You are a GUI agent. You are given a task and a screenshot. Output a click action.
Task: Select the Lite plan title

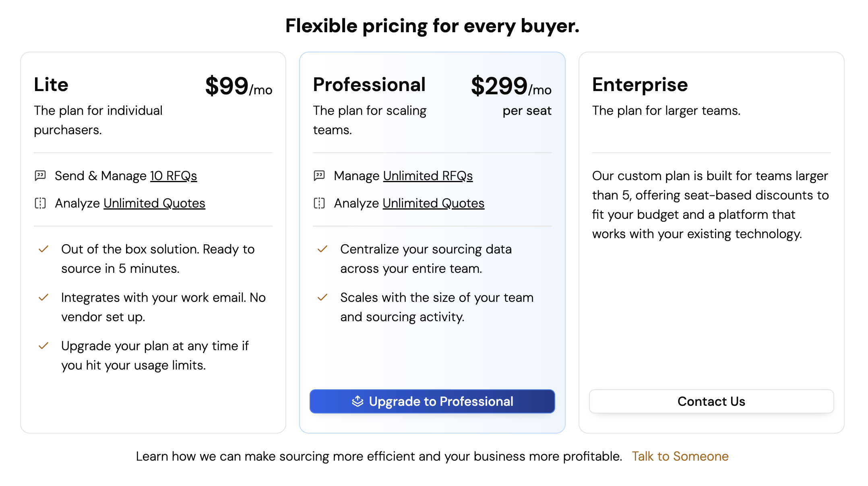pos(51,85)
